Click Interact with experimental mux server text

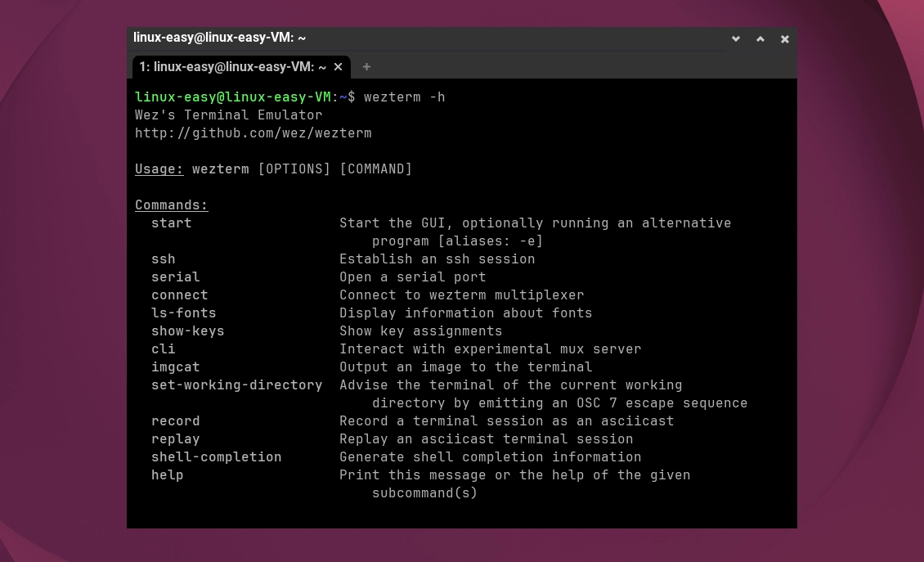491,349
